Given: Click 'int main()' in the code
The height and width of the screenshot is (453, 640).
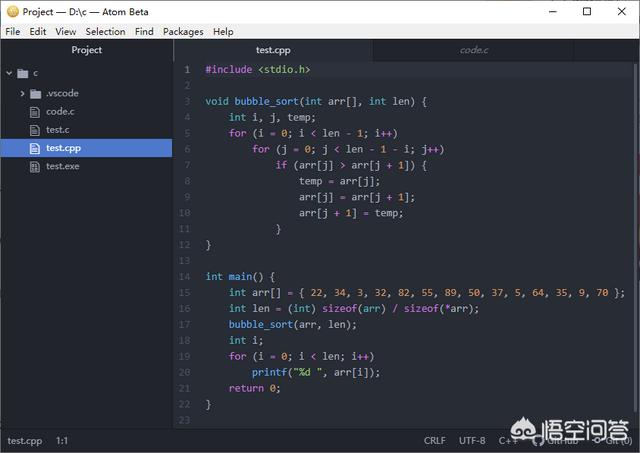Looking at the screenshot, I should click(x=234, y=277).
